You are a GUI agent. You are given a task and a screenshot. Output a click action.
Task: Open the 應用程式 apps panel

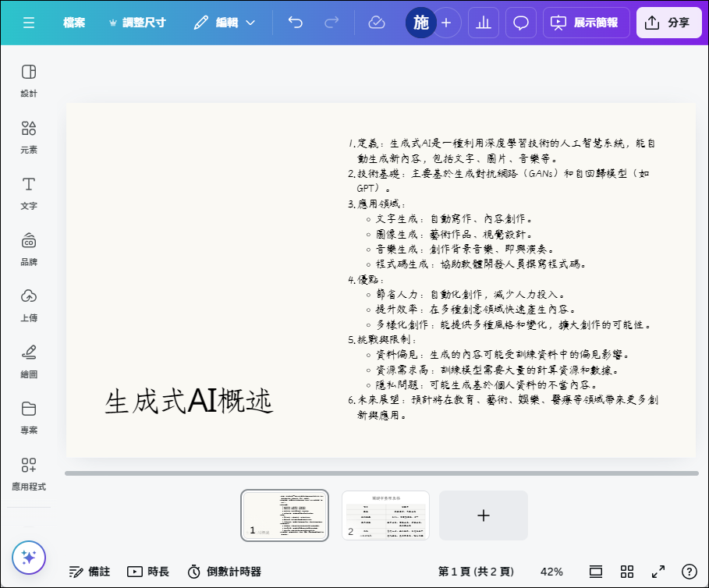29,473
